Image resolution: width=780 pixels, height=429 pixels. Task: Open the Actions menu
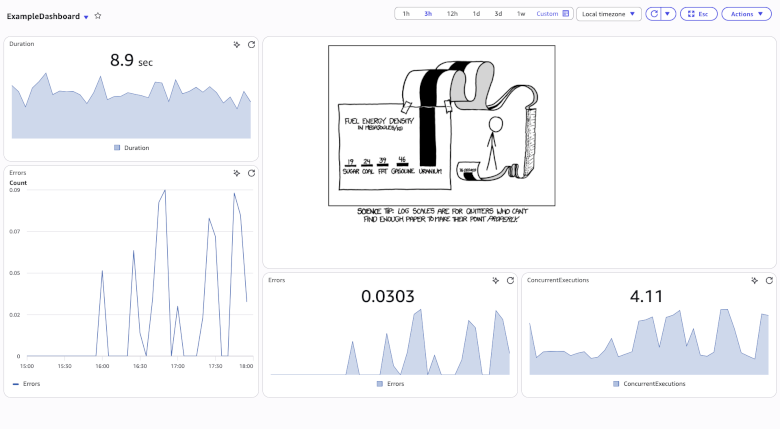point(745,14)
